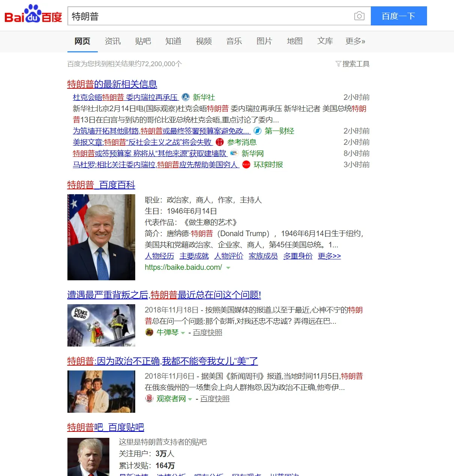The height and width of the screenshot is (476, 454).
Task: Click the text 关注用户: 3万人
Action: tap(146, 454)
